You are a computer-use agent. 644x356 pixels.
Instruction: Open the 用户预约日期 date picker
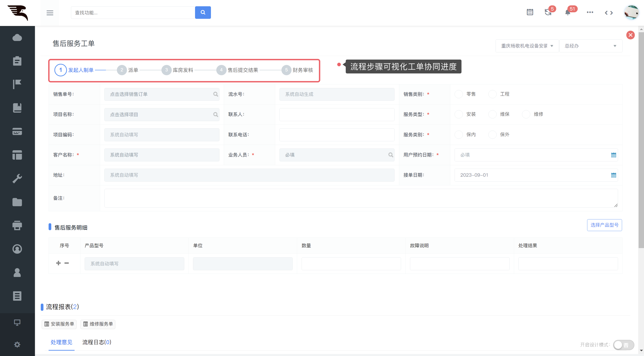tap(613, 155)
